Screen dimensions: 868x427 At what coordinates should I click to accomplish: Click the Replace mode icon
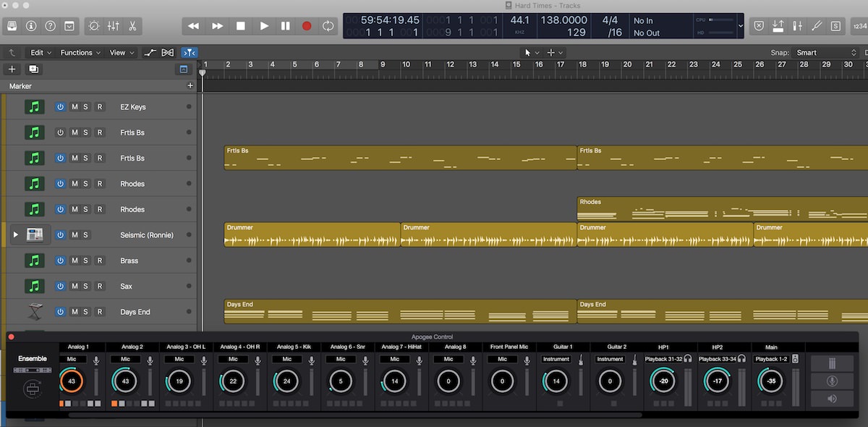click(x=759, y=26)
